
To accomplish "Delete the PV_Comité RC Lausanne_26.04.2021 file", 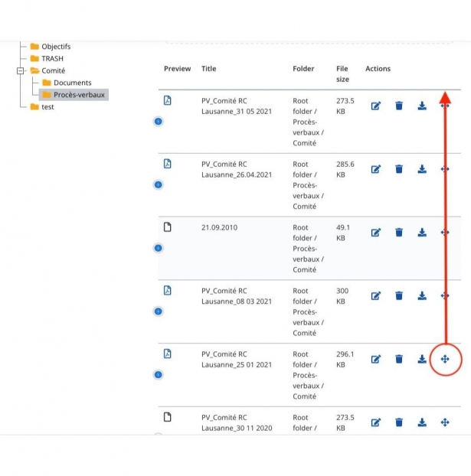I will click(x=399, y=169).
